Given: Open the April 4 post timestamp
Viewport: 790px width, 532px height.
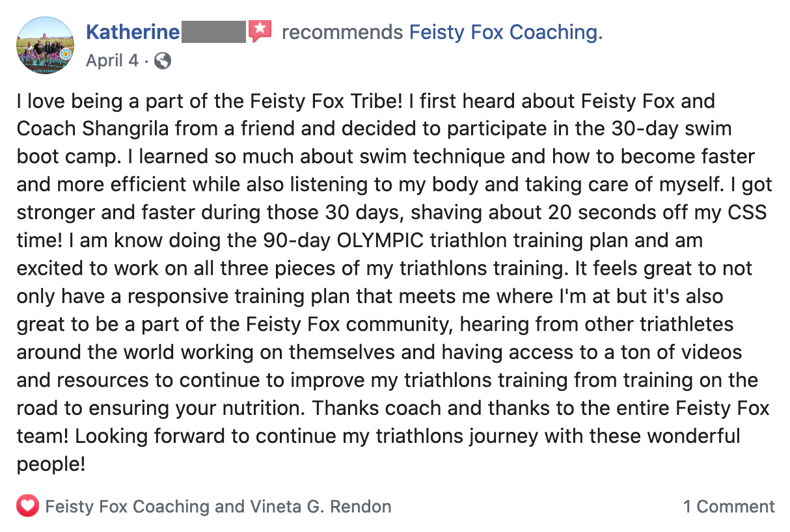Looking at the screenshot, I should click(113, 60).
